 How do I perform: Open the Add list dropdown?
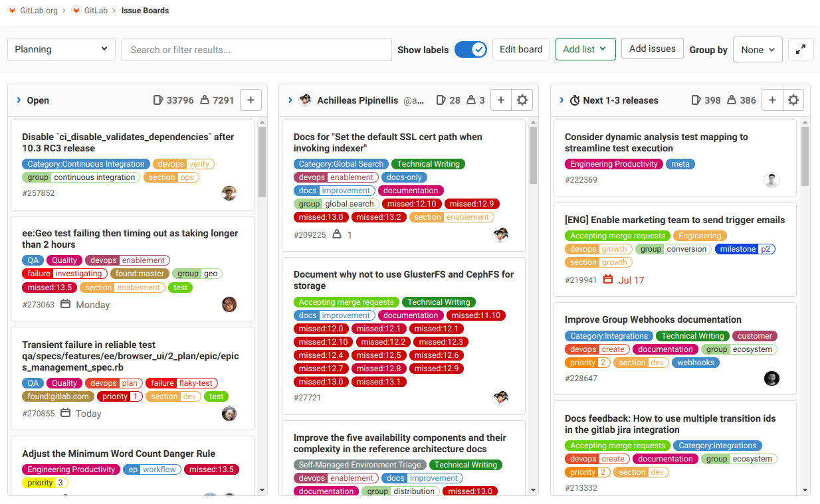point(585,48)
